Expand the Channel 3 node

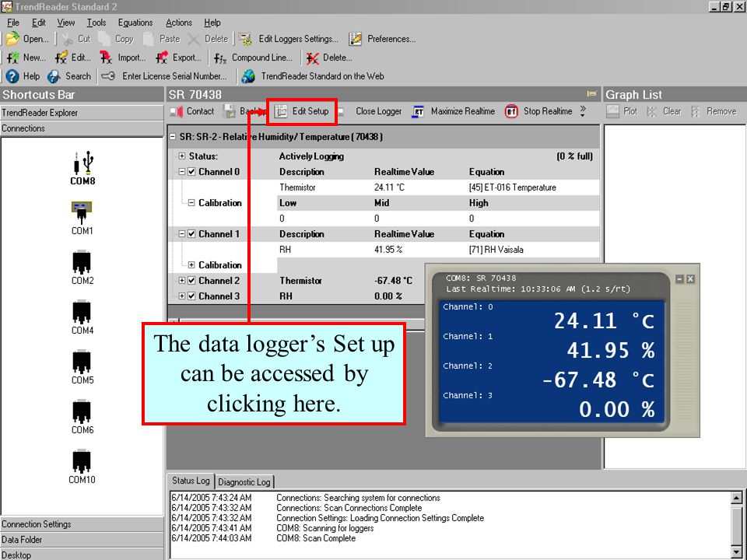pos(181,296)
